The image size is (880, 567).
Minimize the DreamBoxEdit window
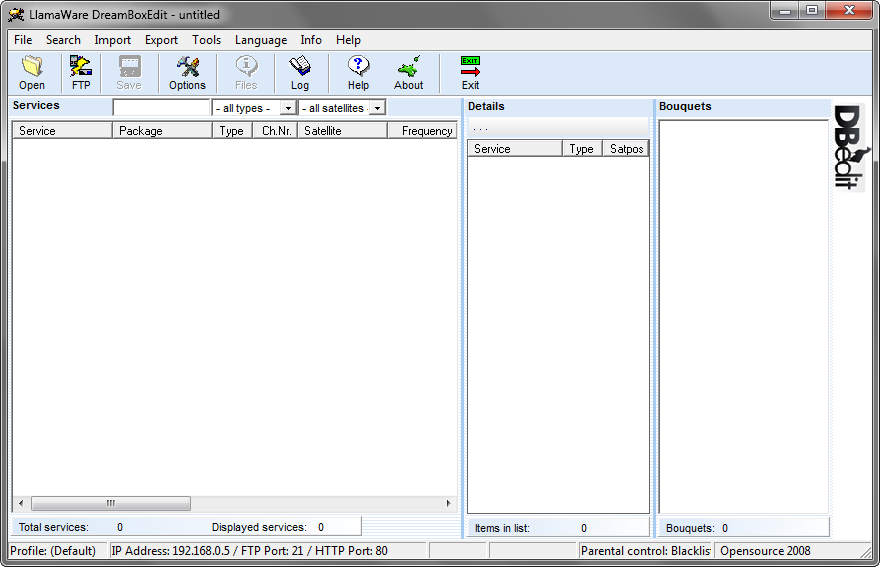tap(785, 11)
